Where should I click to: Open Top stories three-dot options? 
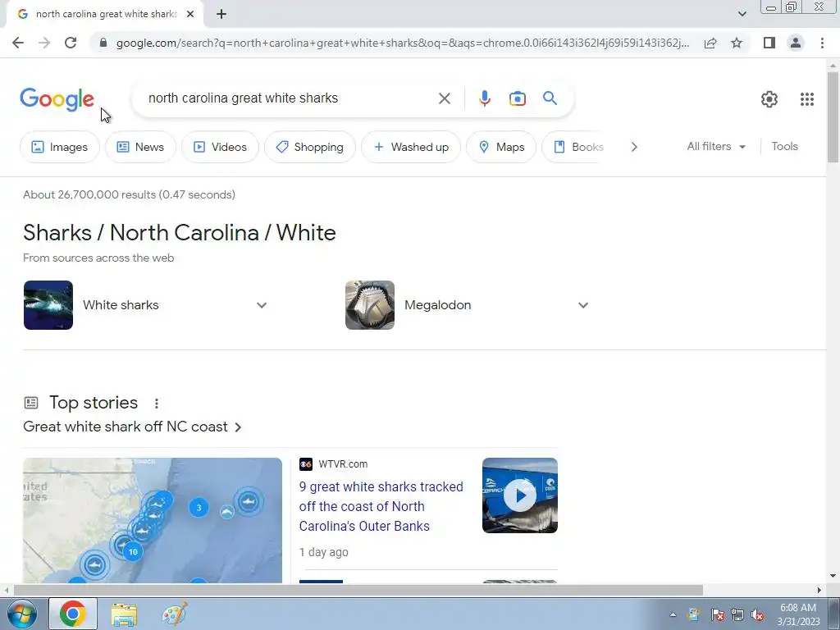click(x=157, y=404)
